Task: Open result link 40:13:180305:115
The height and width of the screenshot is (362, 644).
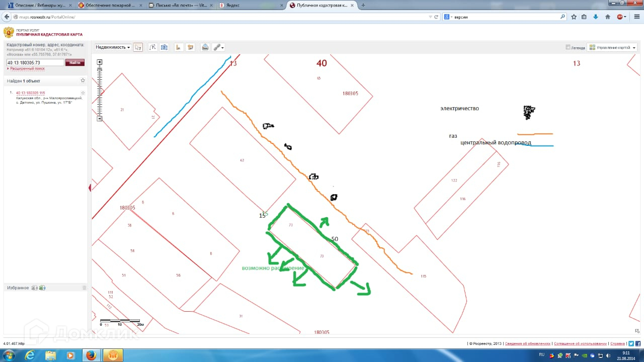Action: point(30,93)
